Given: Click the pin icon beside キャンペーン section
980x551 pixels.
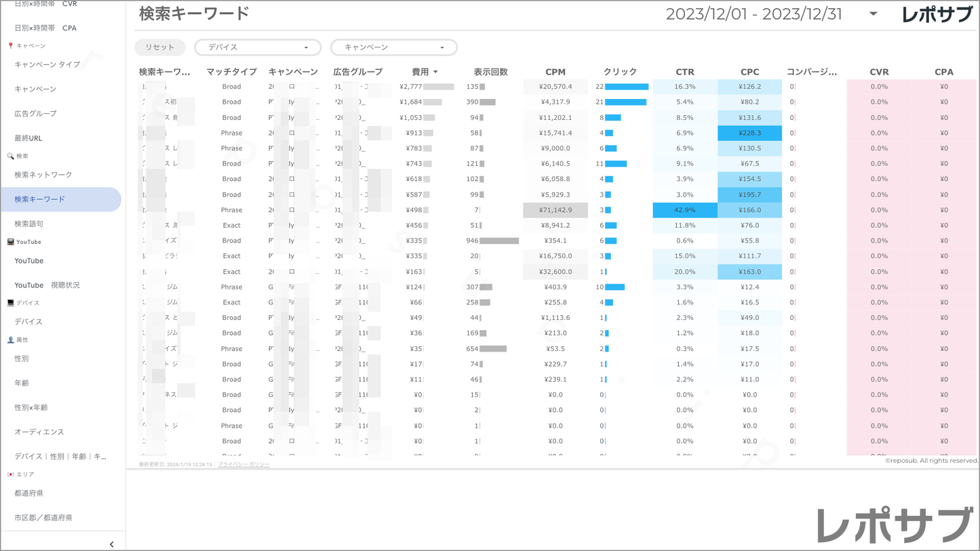Looking at the screenshot, I should [x=10, y=46].
